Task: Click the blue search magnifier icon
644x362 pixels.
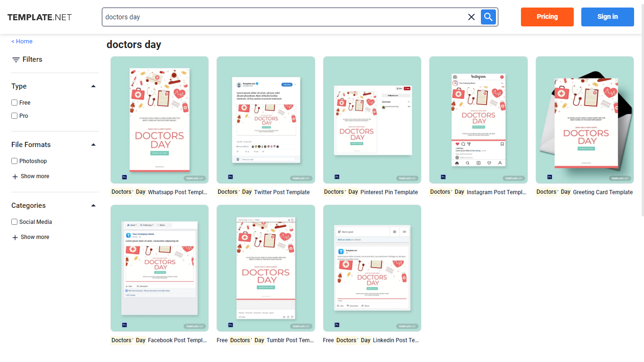Action: (x=488, y=17)
